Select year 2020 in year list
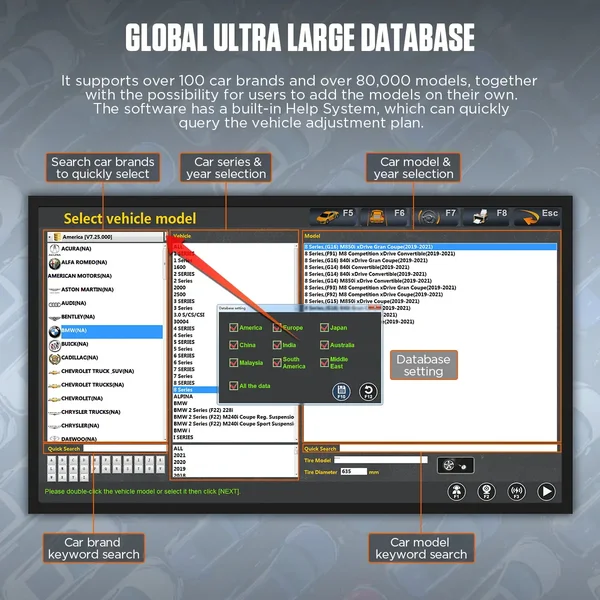This screenshot has height=600, width=600. pos(179,462)
